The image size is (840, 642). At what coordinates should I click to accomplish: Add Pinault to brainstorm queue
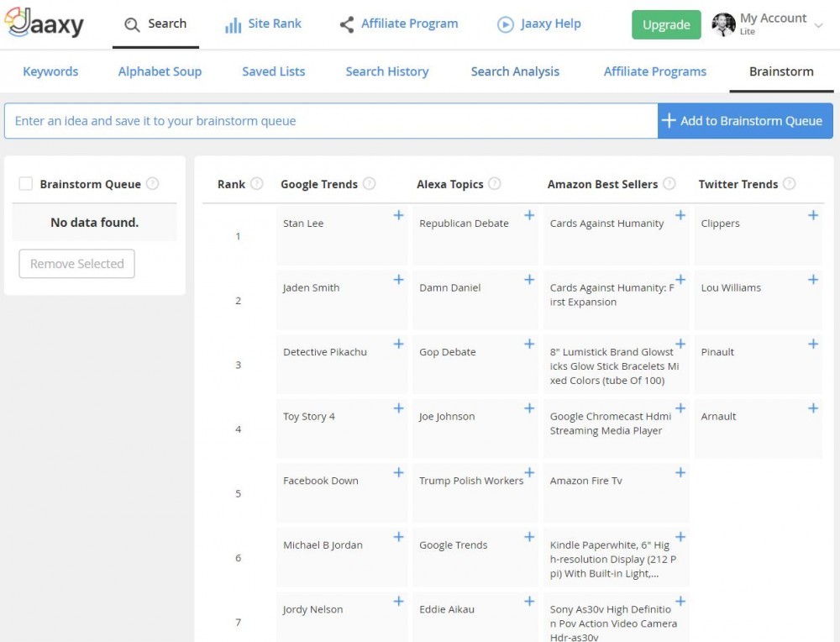813,344
